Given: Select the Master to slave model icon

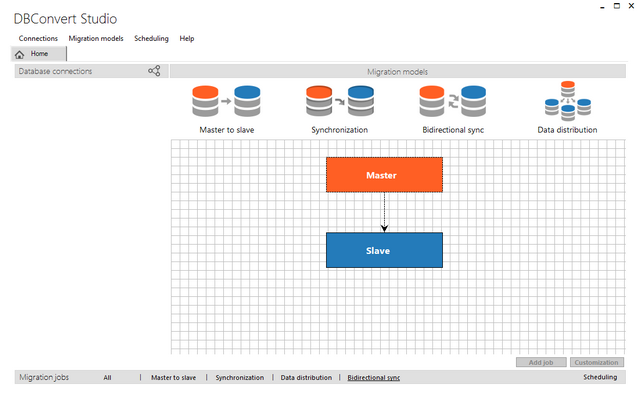Looking at the screenshot, I should pos(226,102).
